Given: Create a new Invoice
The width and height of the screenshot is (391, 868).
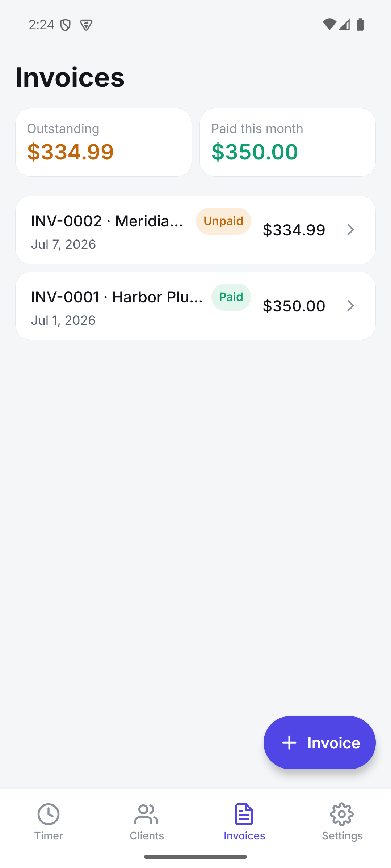Looking at the screenshot, I should tap(319, 743).
